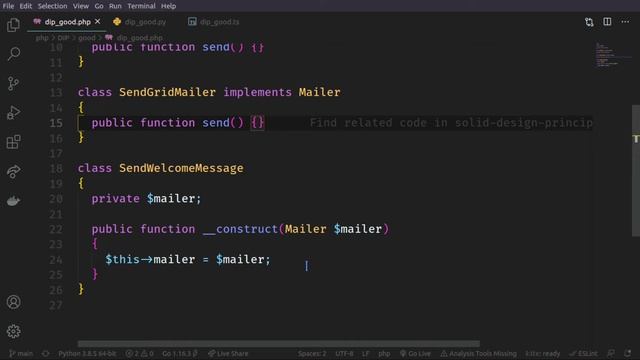Open the Edit menu

point(26,6)
